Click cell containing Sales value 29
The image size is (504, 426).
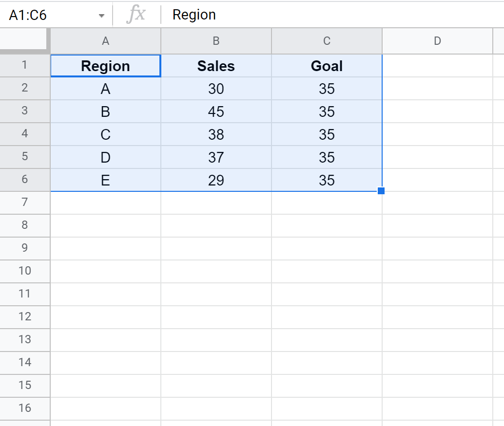click(x=216, y=180)
